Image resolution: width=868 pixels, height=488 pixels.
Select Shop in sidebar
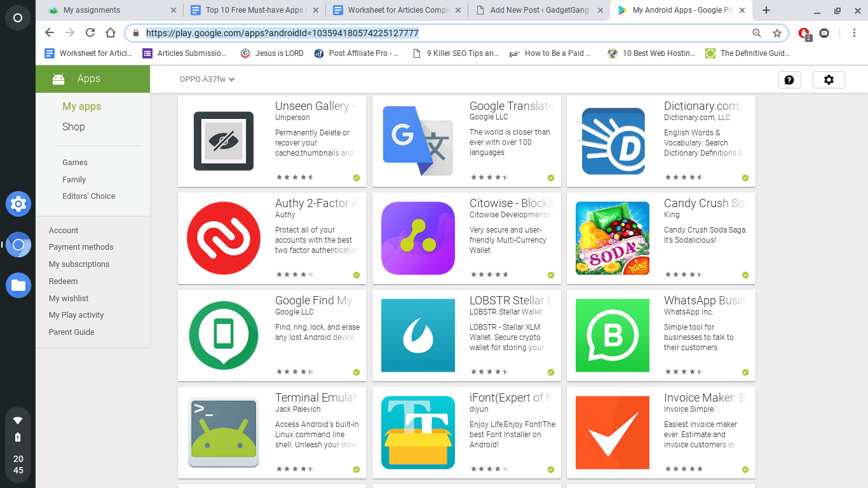(x=74, y=126)
